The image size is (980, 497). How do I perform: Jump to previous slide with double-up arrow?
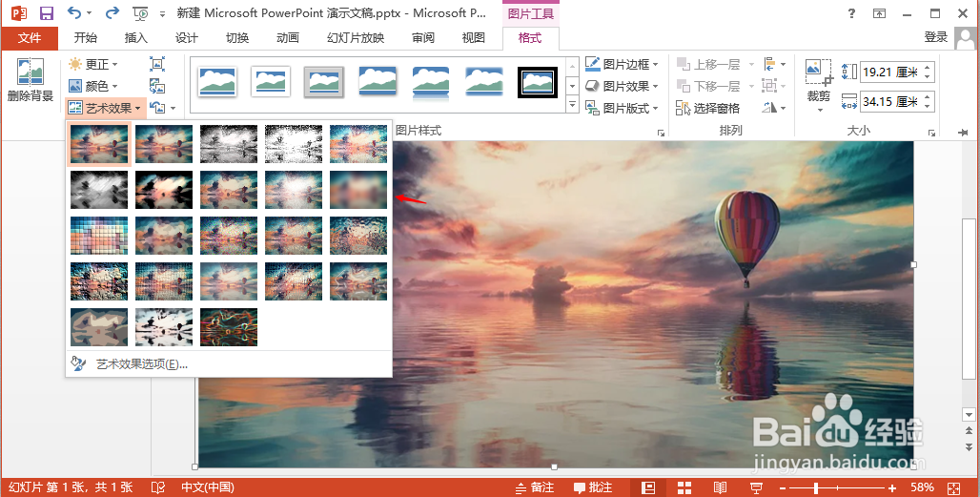pos(970,431)
